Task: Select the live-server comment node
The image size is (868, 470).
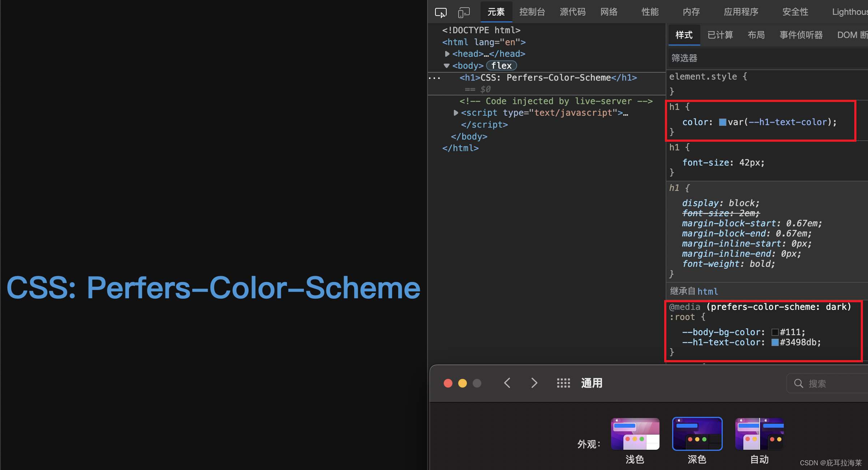Action: pyautogui.click(x=556, y=101)
